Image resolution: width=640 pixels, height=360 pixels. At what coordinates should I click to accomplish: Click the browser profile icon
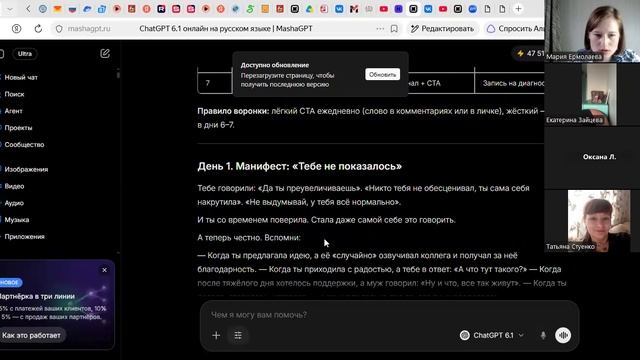coord(16,29)
